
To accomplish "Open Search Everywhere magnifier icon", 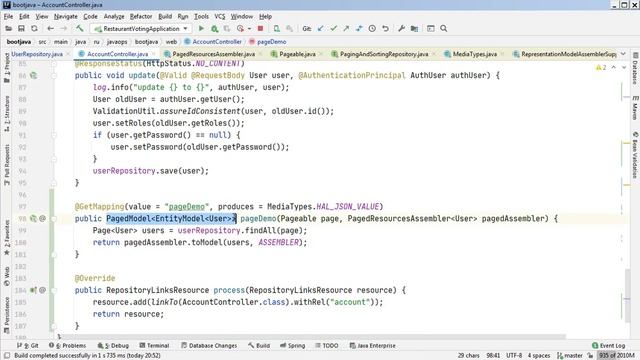I will tap(444, 29).
